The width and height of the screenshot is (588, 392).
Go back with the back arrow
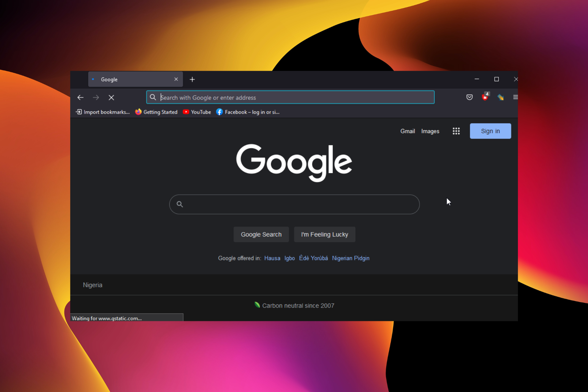click(80, 97)
